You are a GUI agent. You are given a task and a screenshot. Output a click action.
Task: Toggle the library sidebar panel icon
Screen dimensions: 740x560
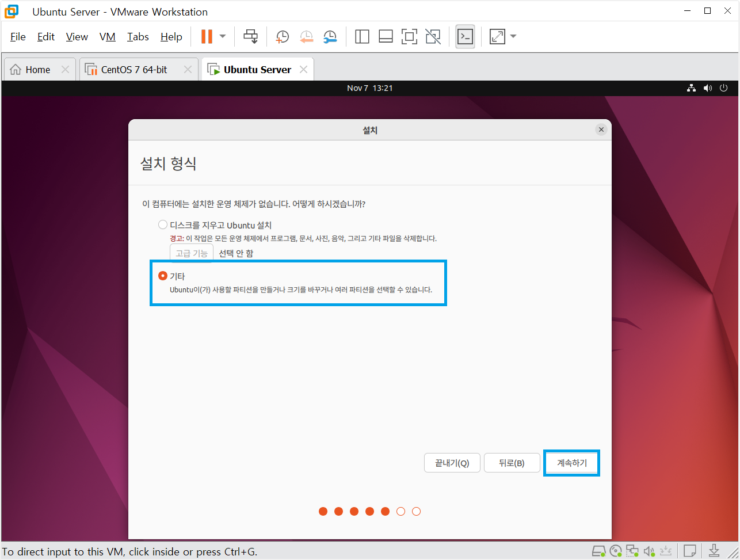click(x=362, y=37)
